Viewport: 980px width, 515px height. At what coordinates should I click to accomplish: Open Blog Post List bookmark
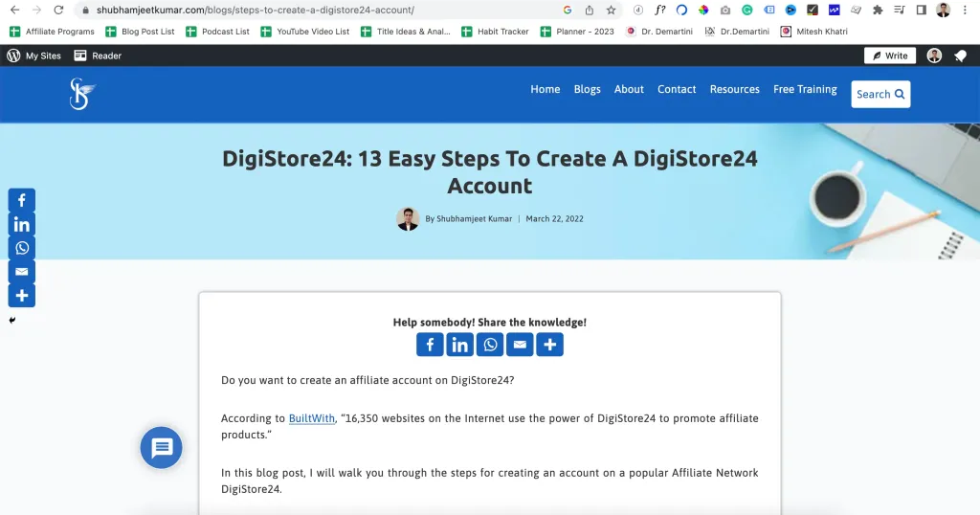[140, 32]
